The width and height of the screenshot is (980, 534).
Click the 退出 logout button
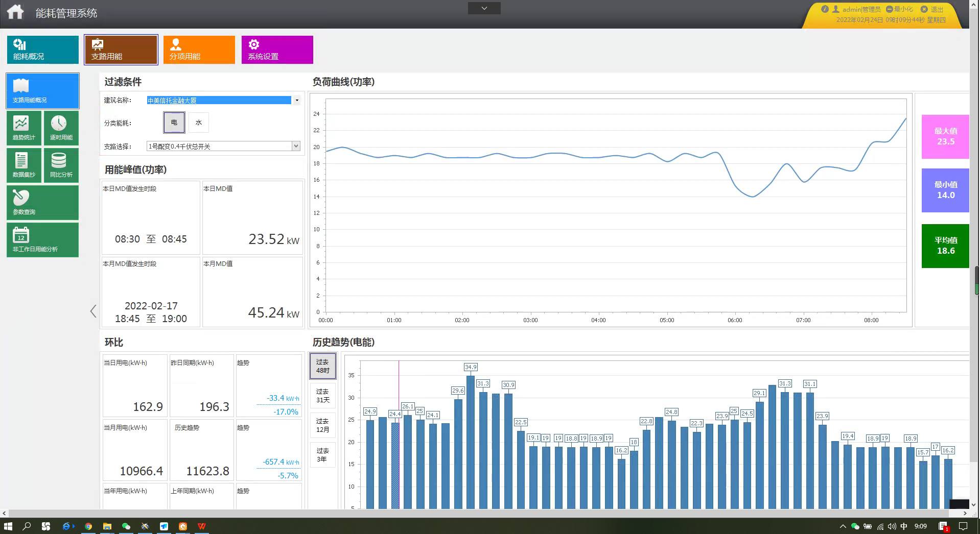point(932,9)
